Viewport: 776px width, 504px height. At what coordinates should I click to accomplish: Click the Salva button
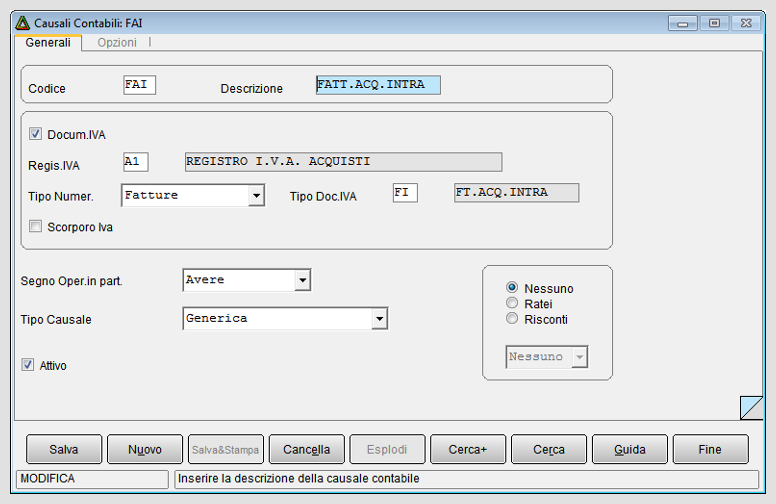64,449
